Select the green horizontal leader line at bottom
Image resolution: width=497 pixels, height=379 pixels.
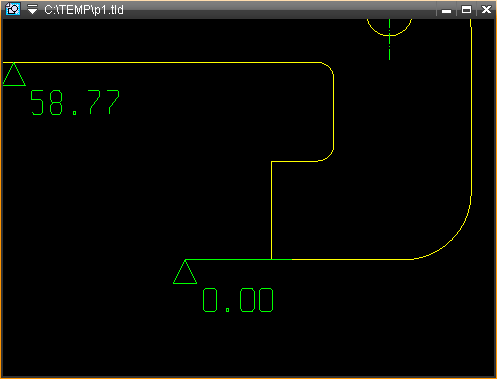pos(238,259)
